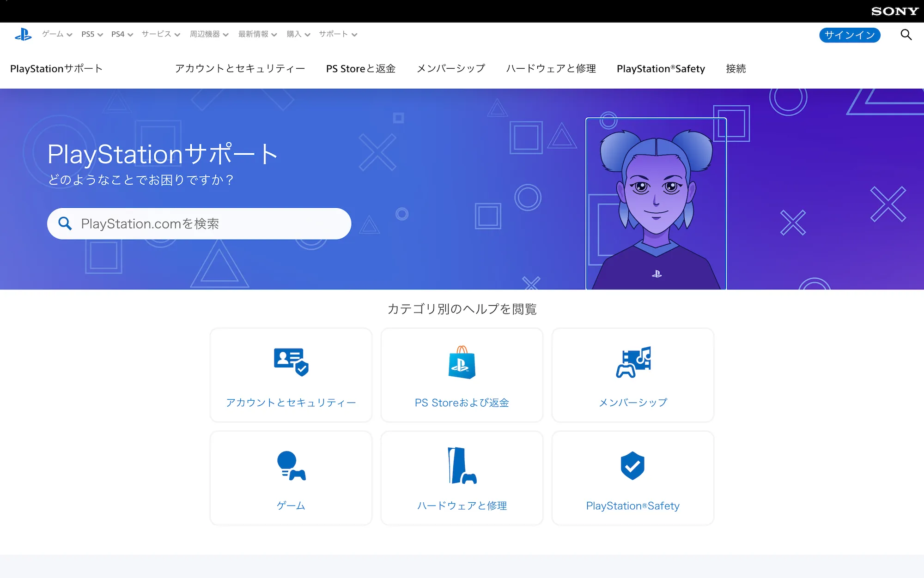
Task: Open メンバーシップ in support nav
Action: point(451,69)
